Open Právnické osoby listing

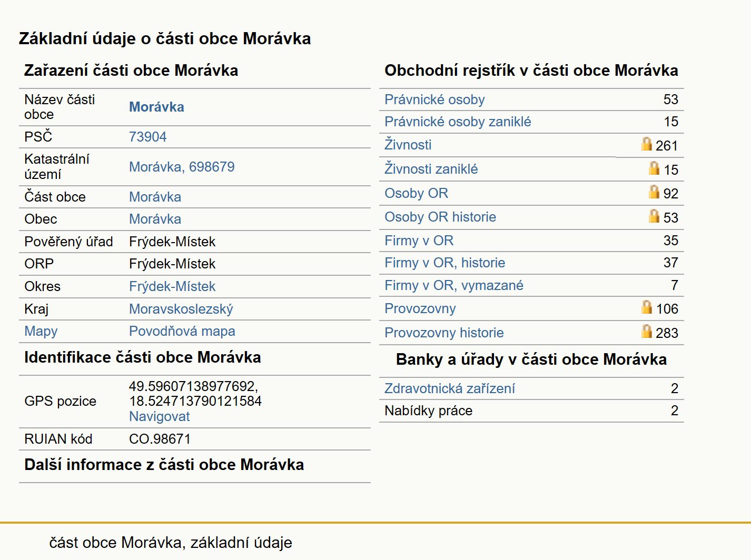point(434,99)
